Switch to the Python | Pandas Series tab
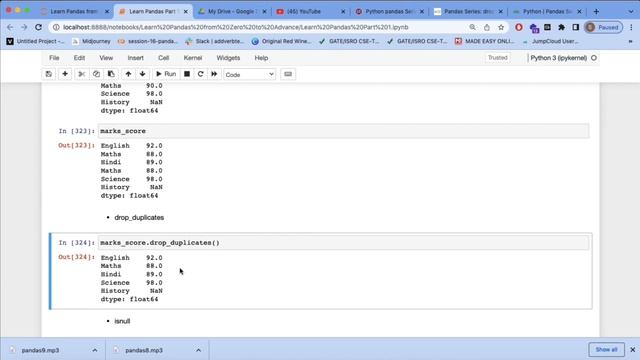 (x=547, y=11)
